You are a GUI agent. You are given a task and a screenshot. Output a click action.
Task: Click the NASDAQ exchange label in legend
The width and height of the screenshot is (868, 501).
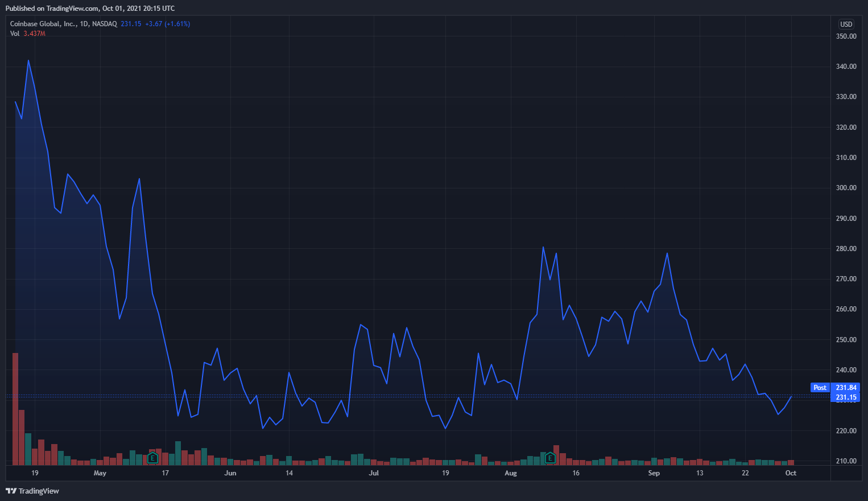(105, 24)
